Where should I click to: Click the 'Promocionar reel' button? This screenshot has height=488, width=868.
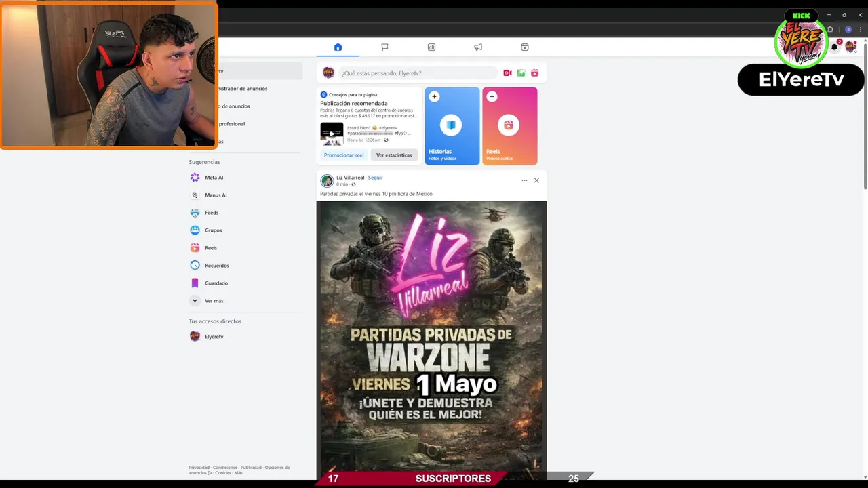click(344, 155)
